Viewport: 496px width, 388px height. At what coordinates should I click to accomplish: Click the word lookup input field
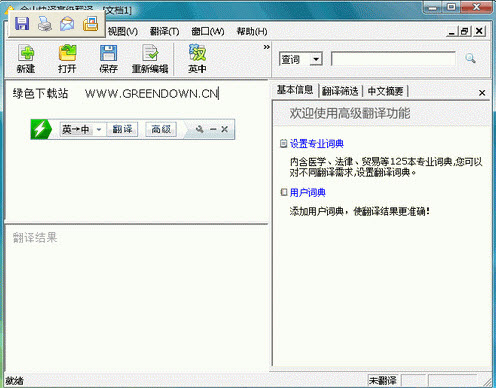tap(394, 59)
